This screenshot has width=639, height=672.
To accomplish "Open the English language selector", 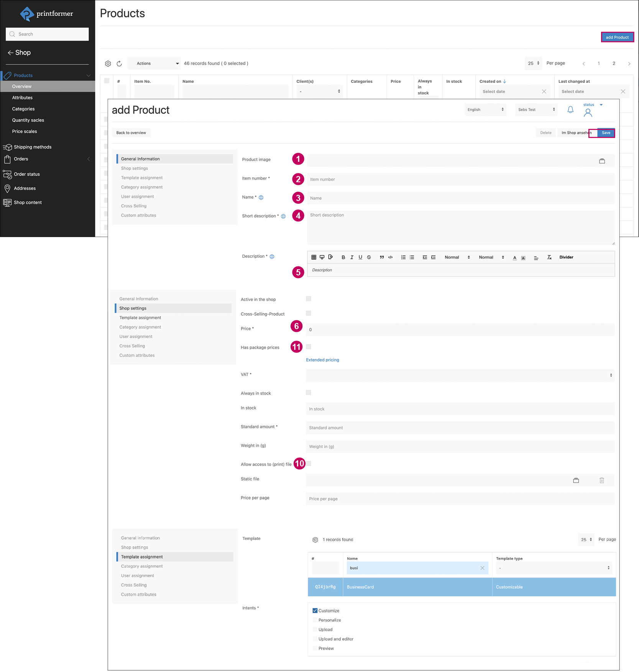I will point(485,110).
